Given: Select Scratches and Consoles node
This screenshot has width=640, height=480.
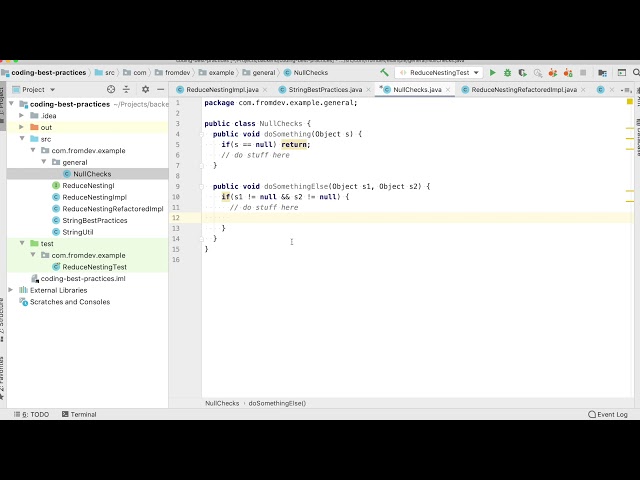Looking at the screenshot, I should (70, 302).
